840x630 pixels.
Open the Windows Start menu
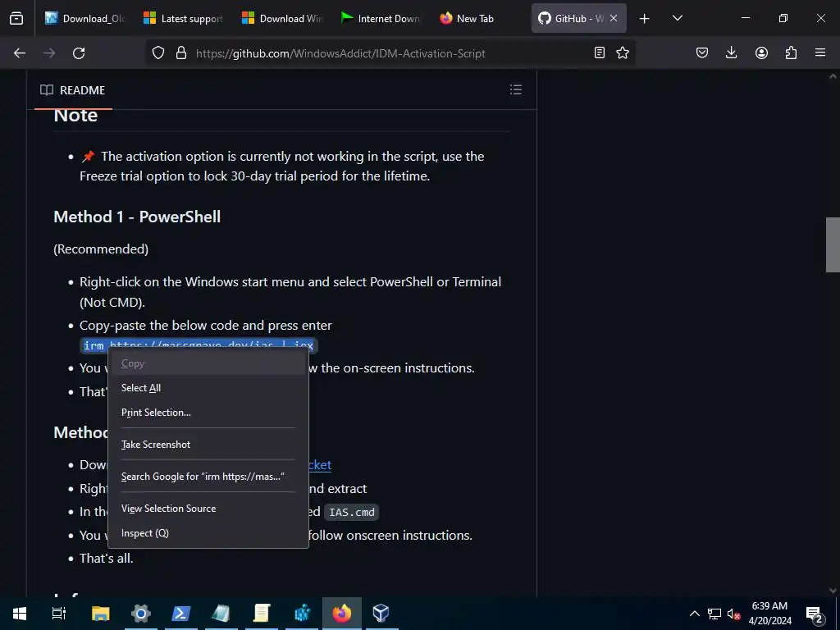[x=20, y=614]
